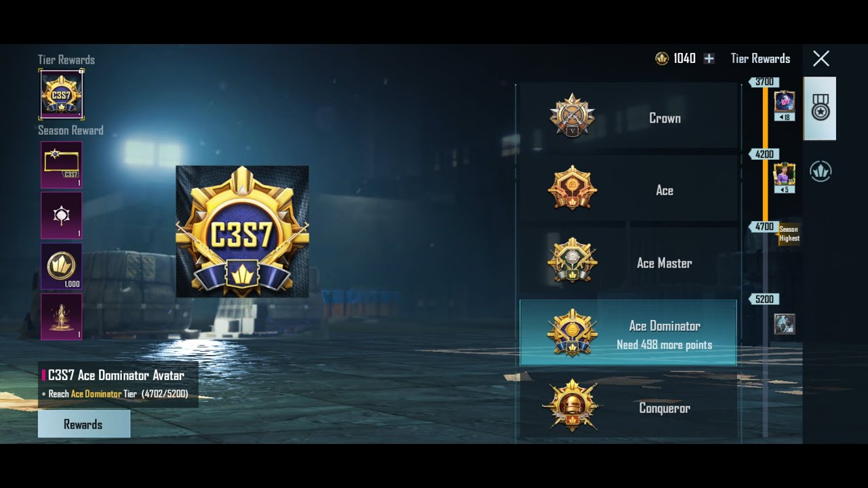The width and height of the screenshot is (868, 488).
Task: Click the 5200 points reward thumbnail
Action: 785,324
